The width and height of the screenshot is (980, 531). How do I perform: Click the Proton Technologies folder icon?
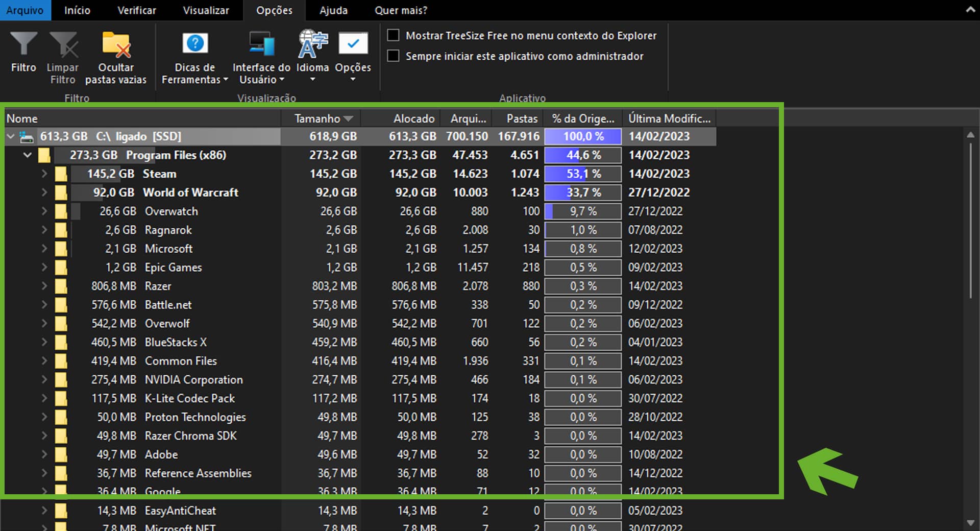61,418
